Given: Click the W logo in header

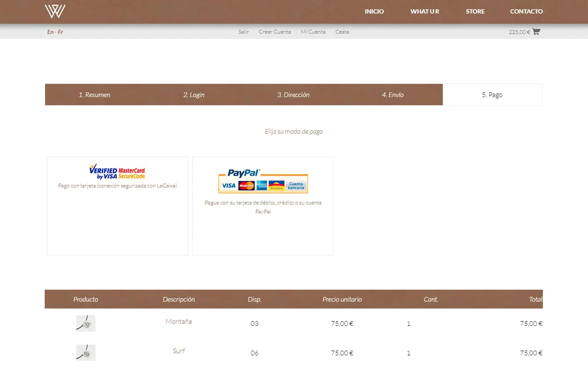Looking at the screenshot, I should 55,12.
